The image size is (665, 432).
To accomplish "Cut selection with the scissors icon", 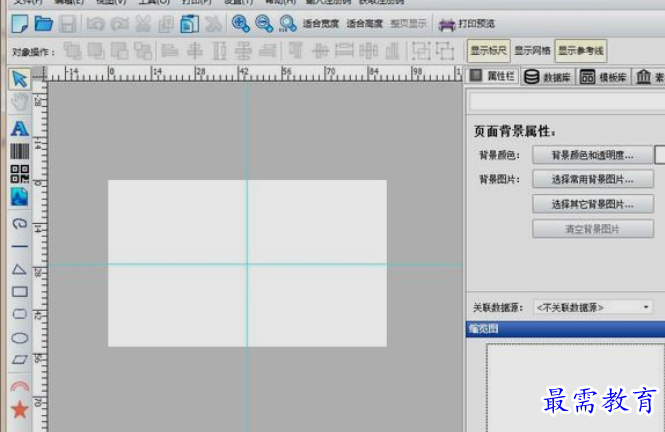I will [143, 24].
